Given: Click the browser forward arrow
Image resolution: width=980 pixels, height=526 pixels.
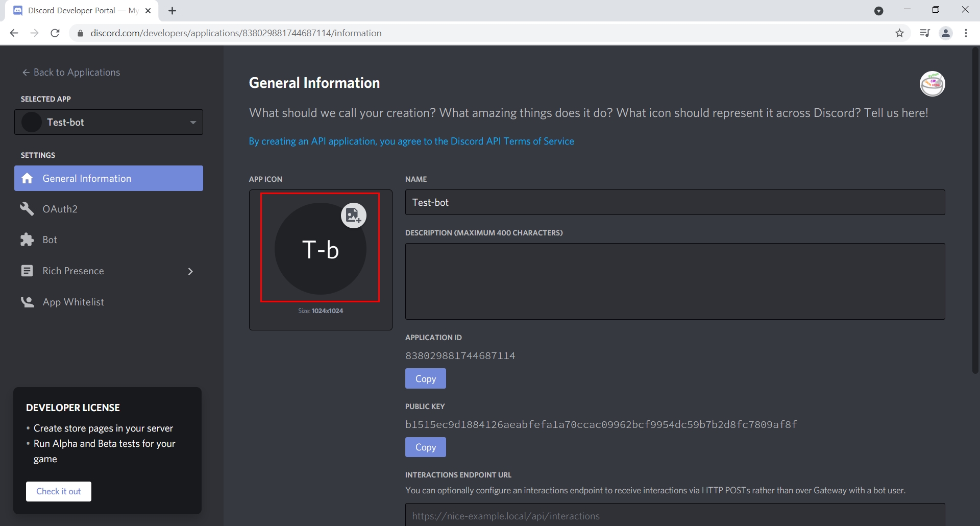Looking at the screenshot, I should pyautogui.click(x=34, y=33).
